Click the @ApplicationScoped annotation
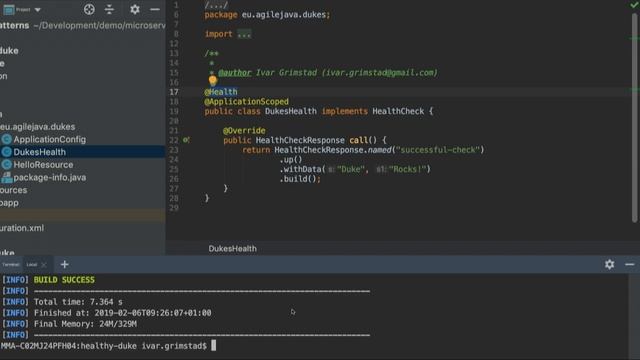Image resolution: width=640 pixels, height=360 pixels. 247,102
